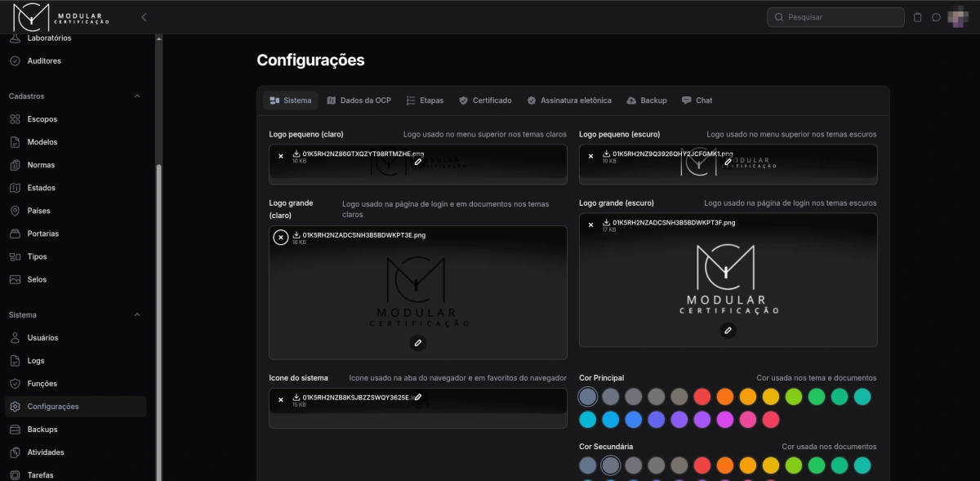Open the Logs section icon
980x481 pixels.
click(x=16, y=360)
